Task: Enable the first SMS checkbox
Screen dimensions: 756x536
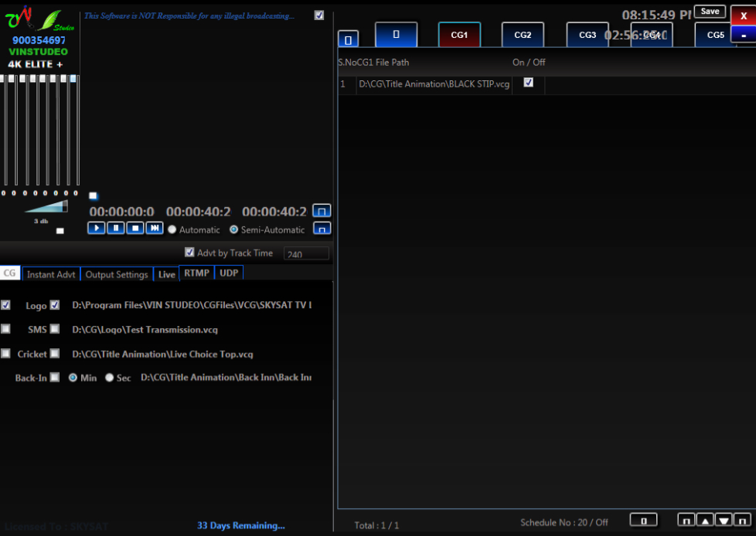Action: tap(6, 329)
